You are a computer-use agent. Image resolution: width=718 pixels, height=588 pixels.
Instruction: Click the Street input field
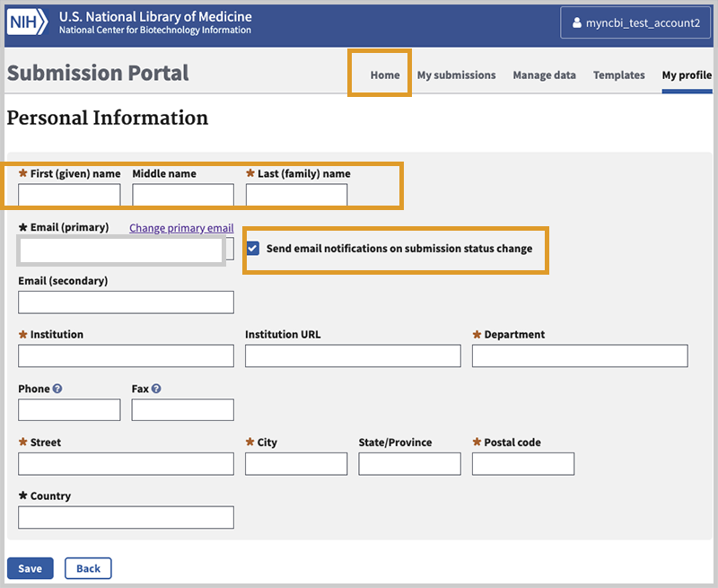(x=126, y=464)
